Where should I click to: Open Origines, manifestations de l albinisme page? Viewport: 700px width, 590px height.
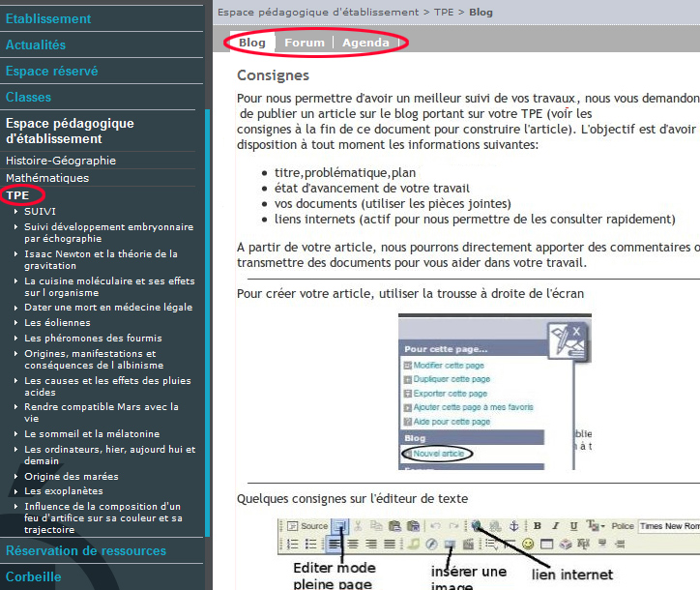[x=94, y=359]
